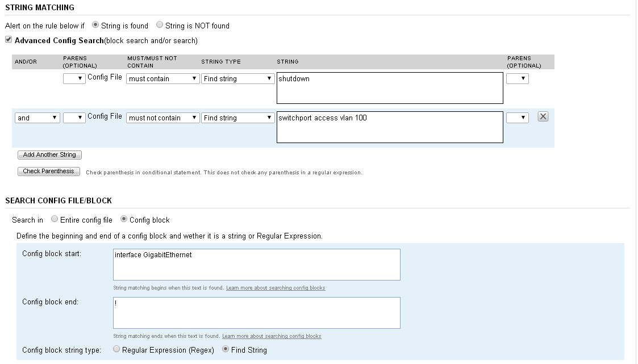
Task: Toggle the Advanced Config Search checkbox
Action: pyautogui.click(x=9, y=40)
